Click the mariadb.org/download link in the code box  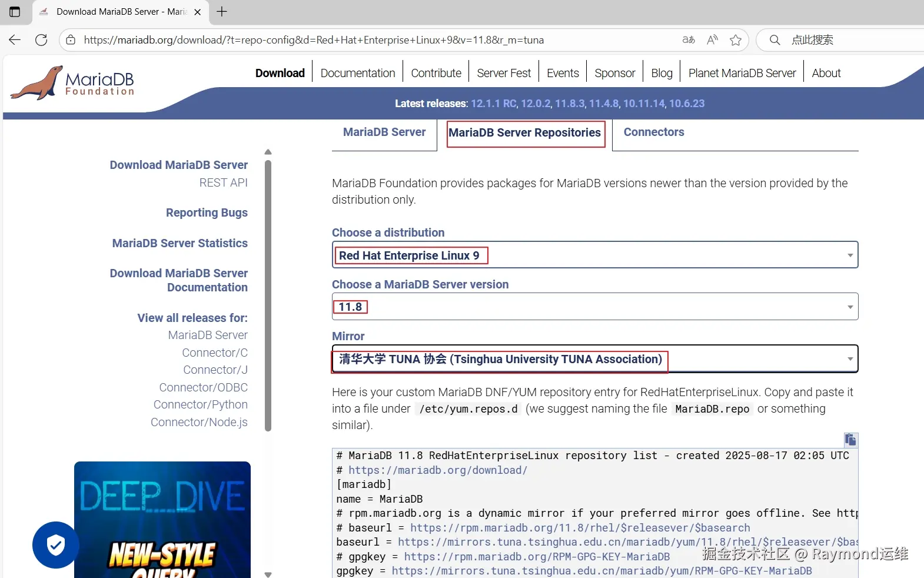438,470
